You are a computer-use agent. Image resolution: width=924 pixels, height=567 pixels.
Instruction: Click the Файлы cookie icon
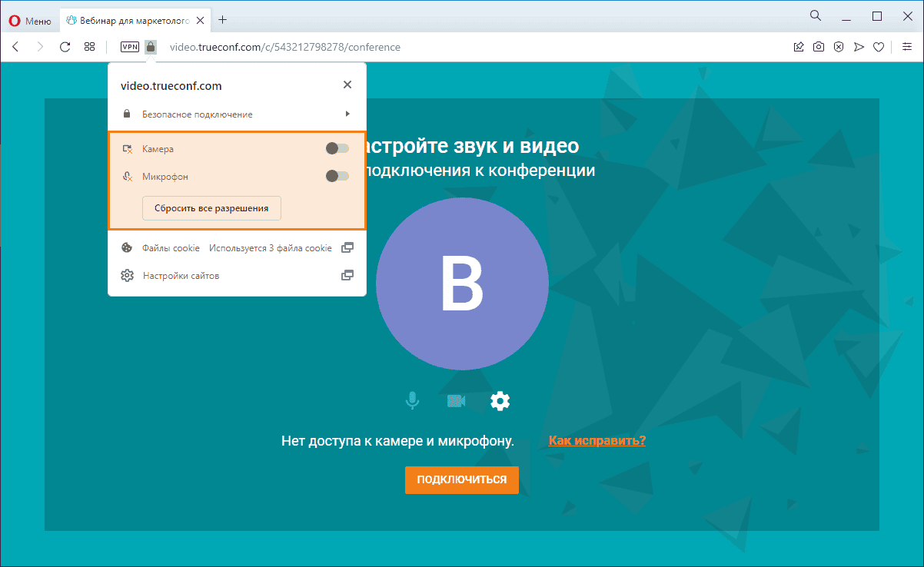click(x=127, y=247)
